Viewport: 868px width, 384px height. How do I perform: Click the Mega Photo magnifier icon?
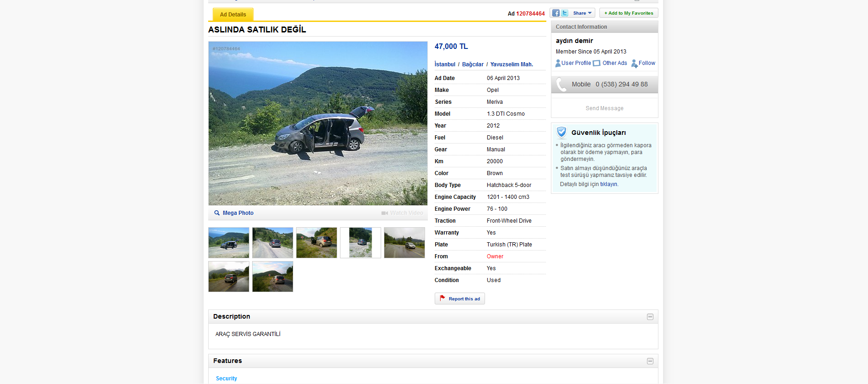coord(217,213)
